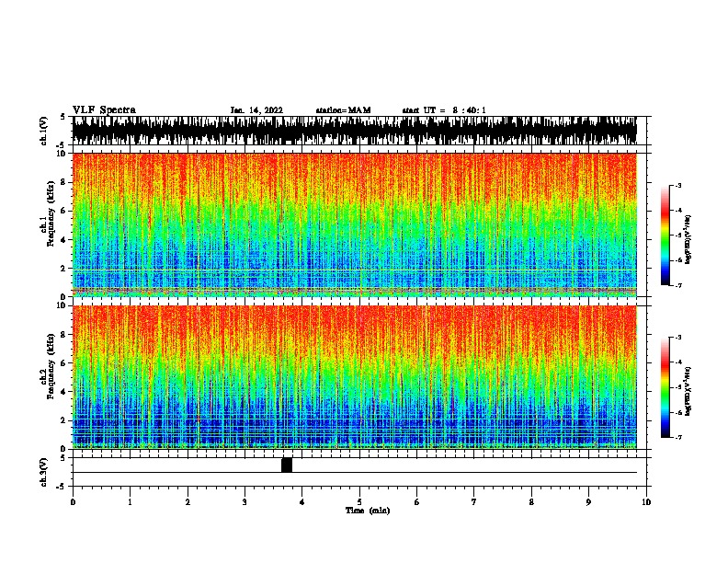Click the time axis tick label '2'
The image size is (728, 563).
188,502
